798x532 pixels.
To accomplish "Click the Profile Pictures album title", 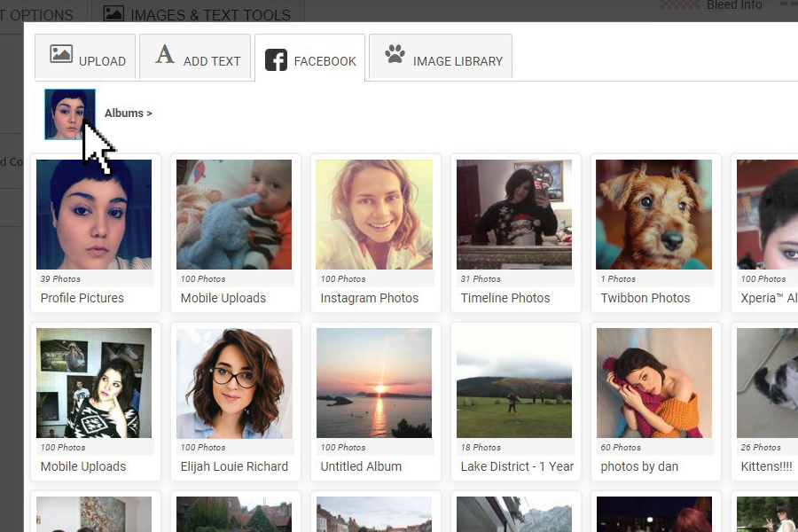I will pos(82,298).
